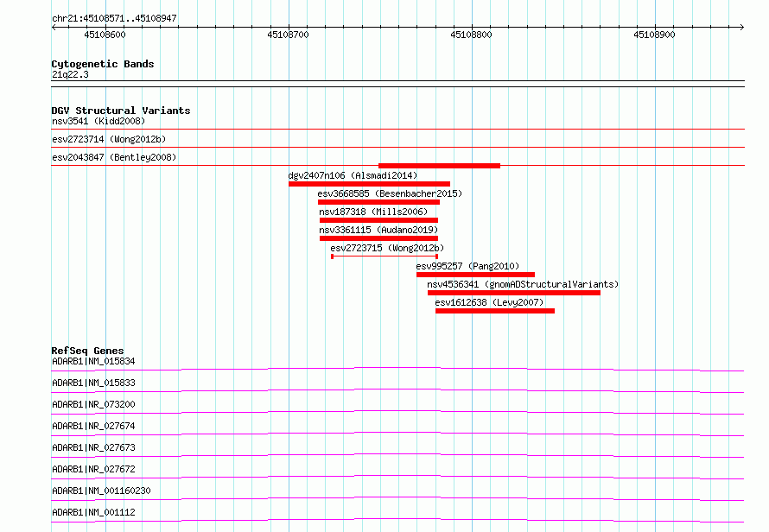Click the unlabeled red bar above dgv2407n106
Image resolution: width=769 pixels, height=532 pixels.
pyautogui.click(x=440, y=166)
